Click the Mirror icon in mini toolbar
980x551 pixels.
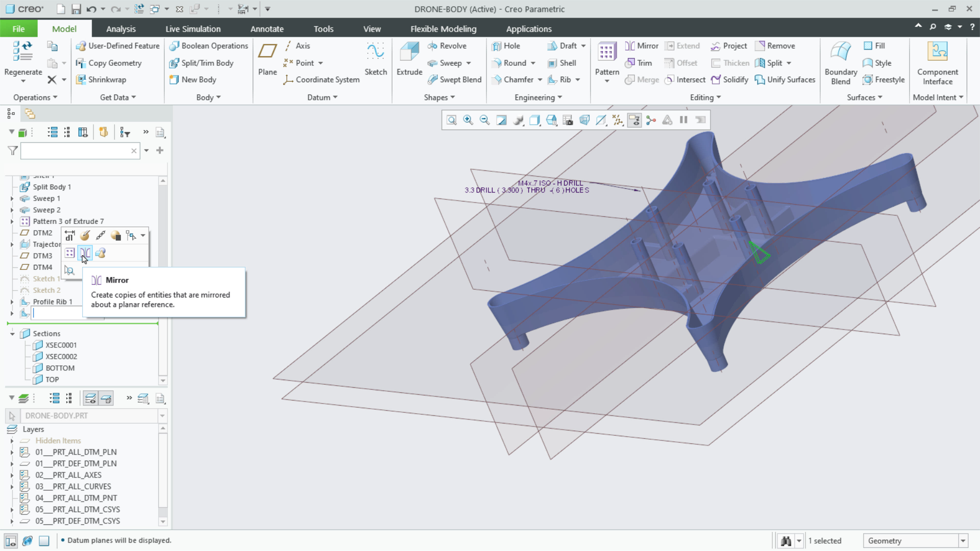(85, 253)
